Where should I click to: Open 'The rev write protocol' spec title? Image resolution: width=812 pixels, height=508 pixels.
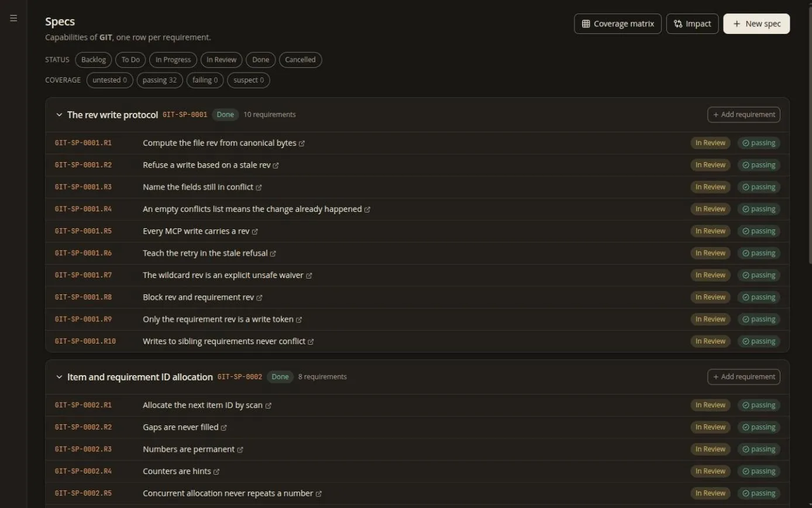point(112,115)
